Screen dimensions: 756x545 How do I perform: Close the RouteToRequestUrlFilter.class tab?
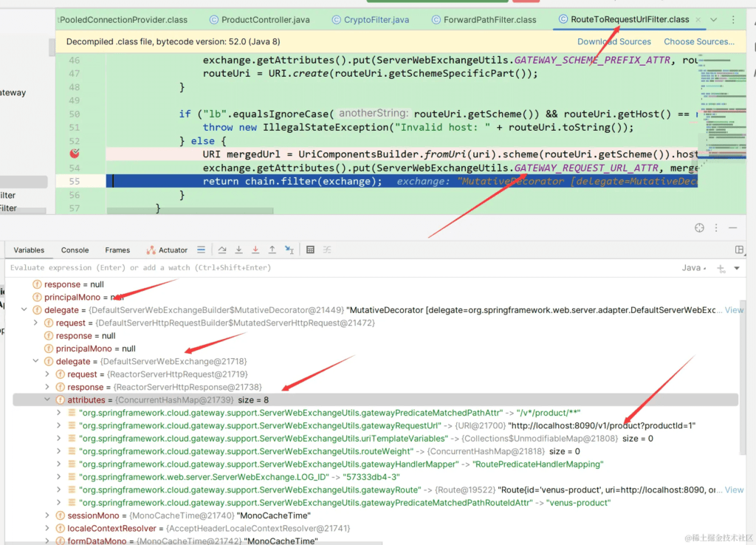698,19
